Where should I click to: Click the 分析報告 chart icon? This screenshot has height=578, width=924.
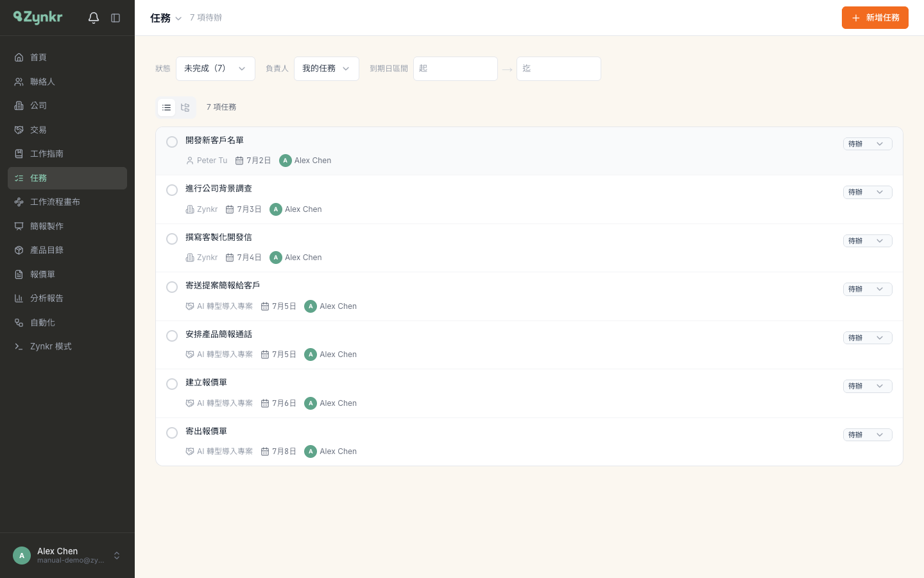(x=19, y=298)
